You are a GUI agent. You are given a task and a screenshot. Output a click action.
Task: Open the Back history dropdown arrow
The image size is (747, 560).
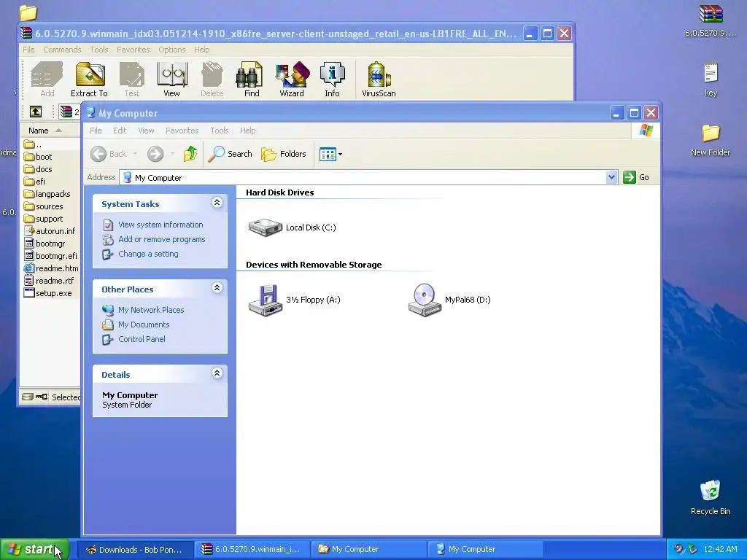coord(135,154)
